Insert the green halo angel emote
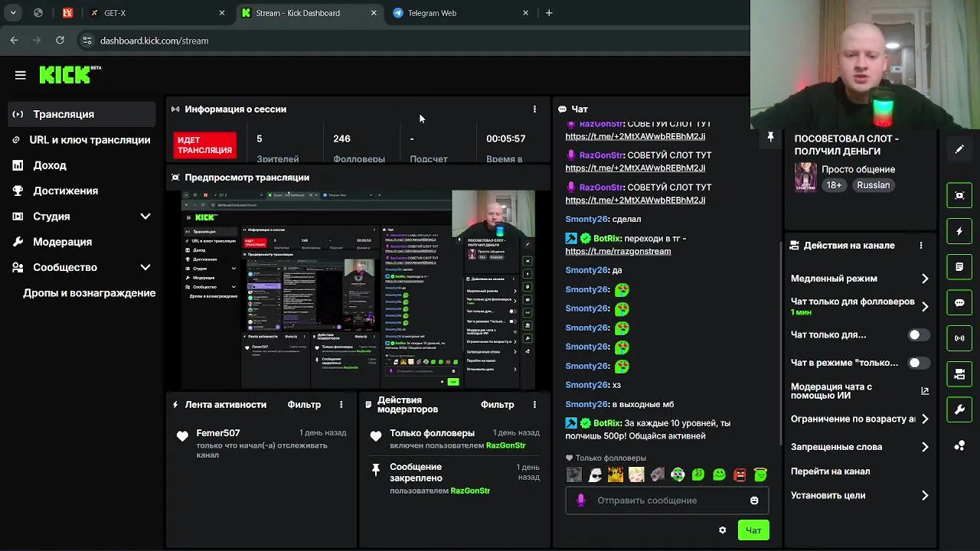The width and height of the screenshot is (980, 551). [x=760, y=475]
